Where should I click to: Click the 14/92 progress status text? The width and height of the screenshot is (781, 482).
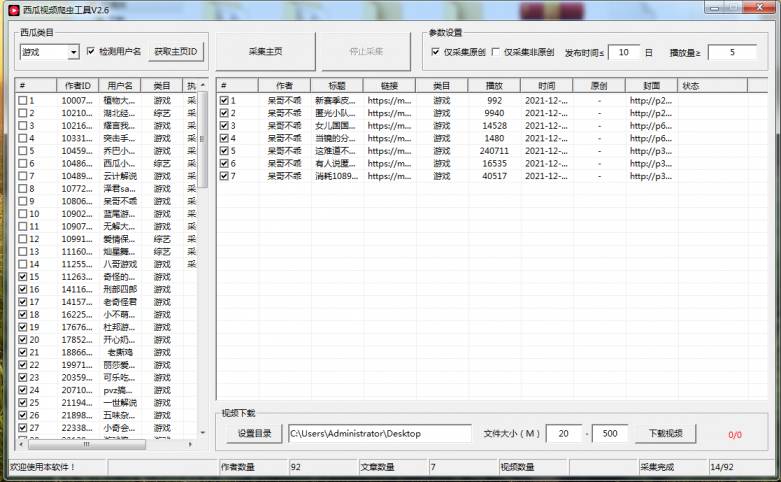click(722, 467)
